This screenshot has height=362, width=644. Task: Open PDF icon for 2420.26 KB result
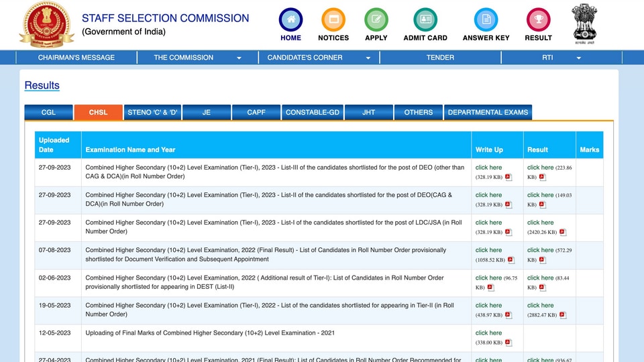pyautogui.click(x=563, y=233)
